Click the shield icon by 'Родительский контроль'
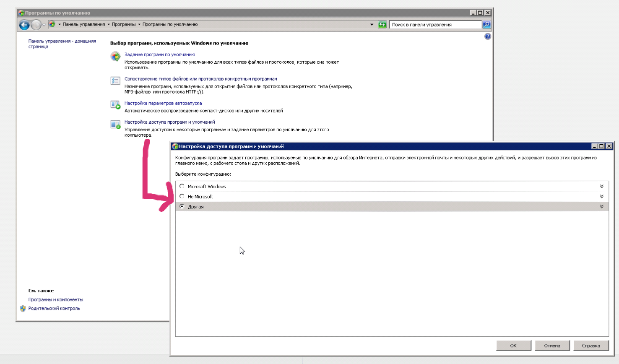The image size is (619, 364). point(23,309)
